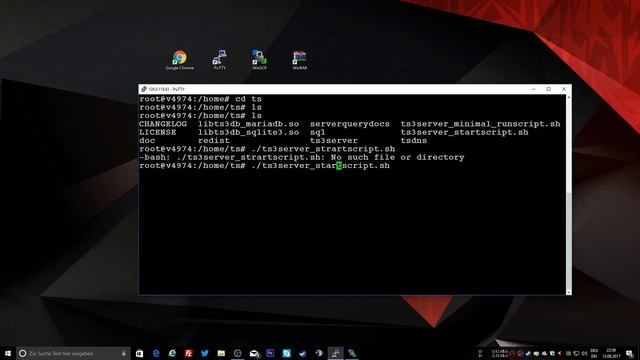The height and width of the screenshot is (360, 640).
Task: Open Skype from taskbar
Action: tap(287, 353)
